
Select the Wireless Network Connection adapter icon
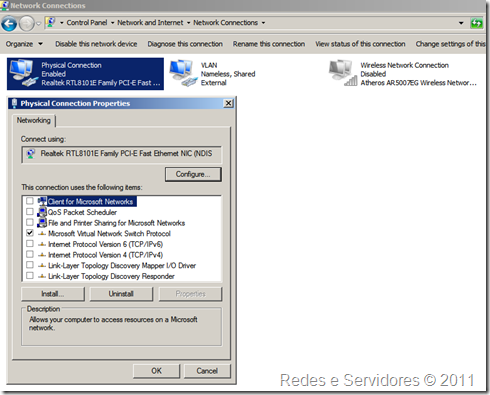(343, 73)
